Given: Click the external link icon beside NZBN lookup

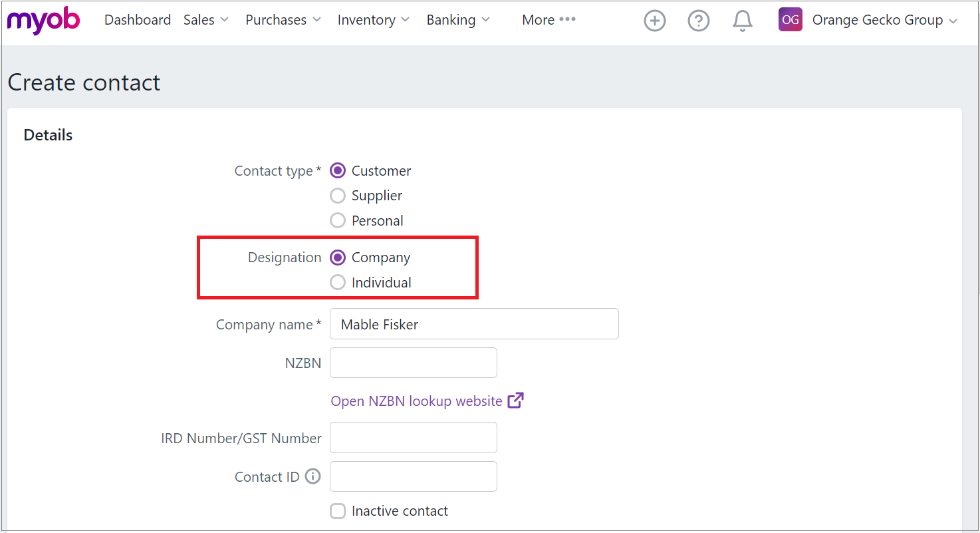Looking at the screenshot, I should [516, 401].
